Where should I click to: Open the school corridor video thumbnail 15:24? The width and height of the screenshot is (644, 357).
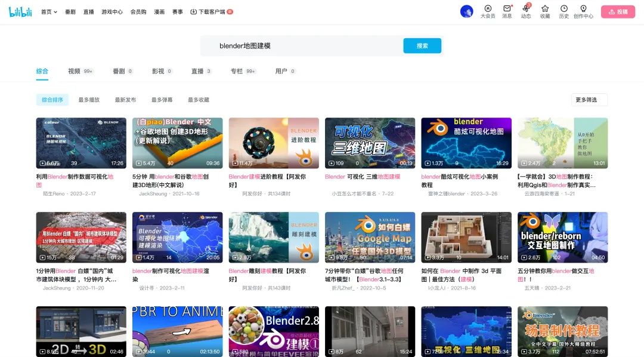click(370, 331)
